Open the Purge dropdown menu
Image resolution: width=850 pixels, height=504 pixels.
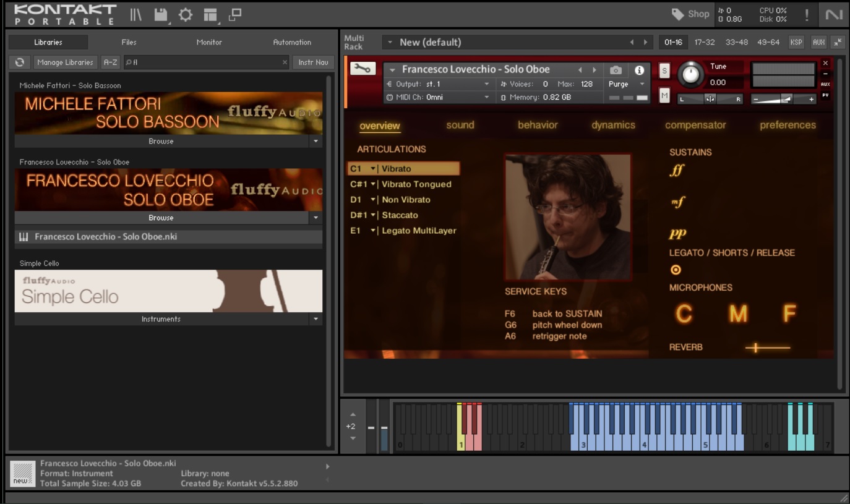click(x=627, y=84)
